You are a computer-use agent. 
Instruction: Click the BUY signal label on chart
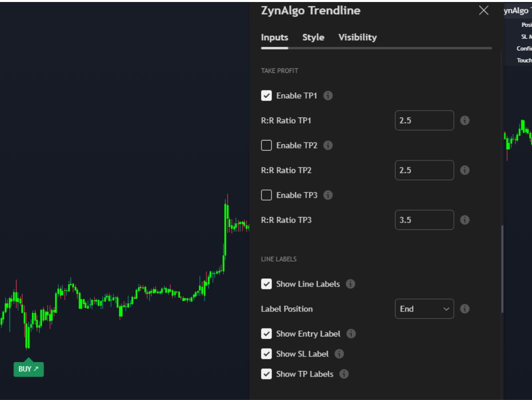tap(28, 369)
